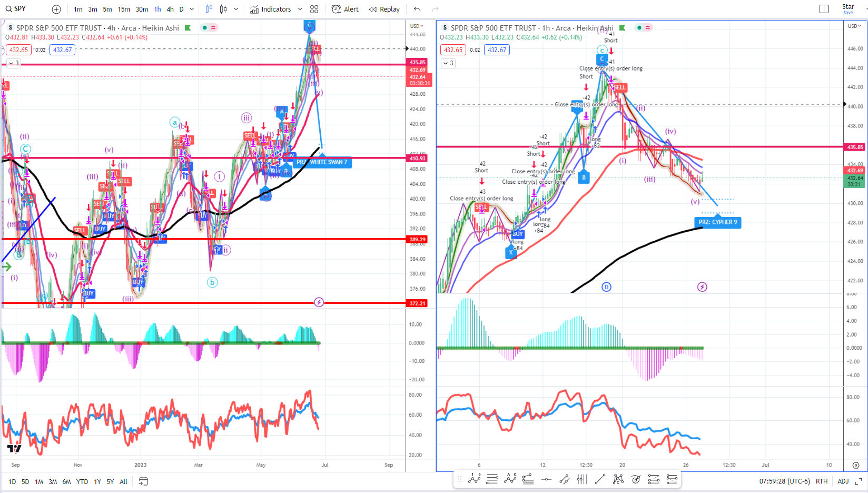Expand chart type dropdown arrow
The image size is (868, 493).
coord(236,9)
